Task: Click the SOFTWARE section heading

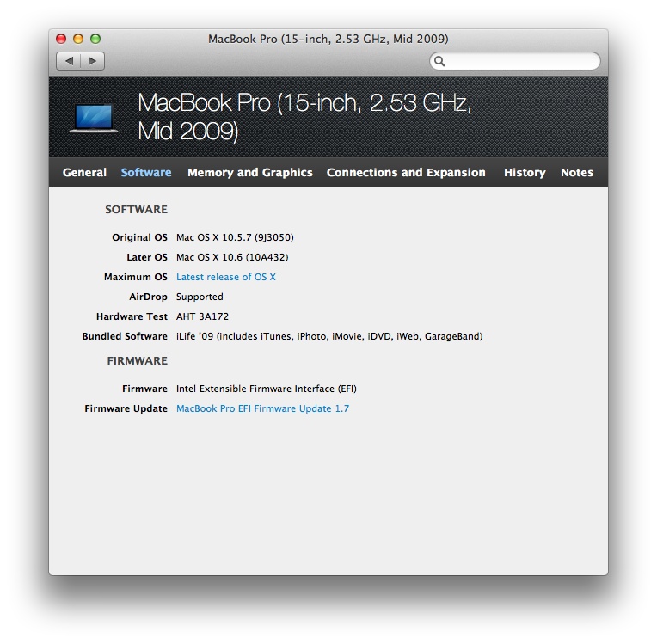Action: point(136,210)
